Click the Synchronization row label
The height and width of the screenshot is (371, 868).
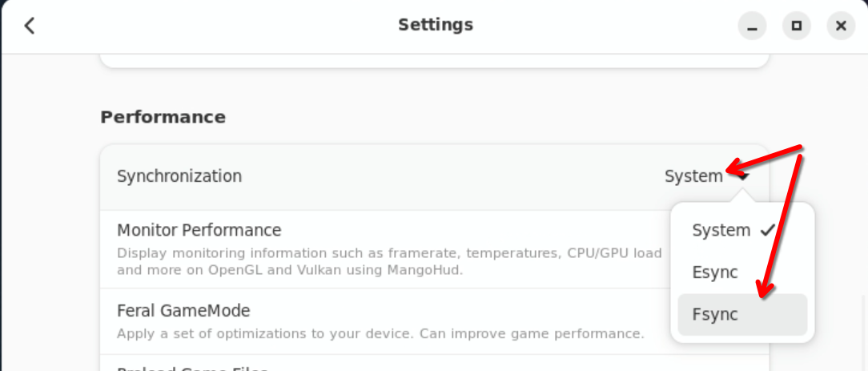(179, 176)
